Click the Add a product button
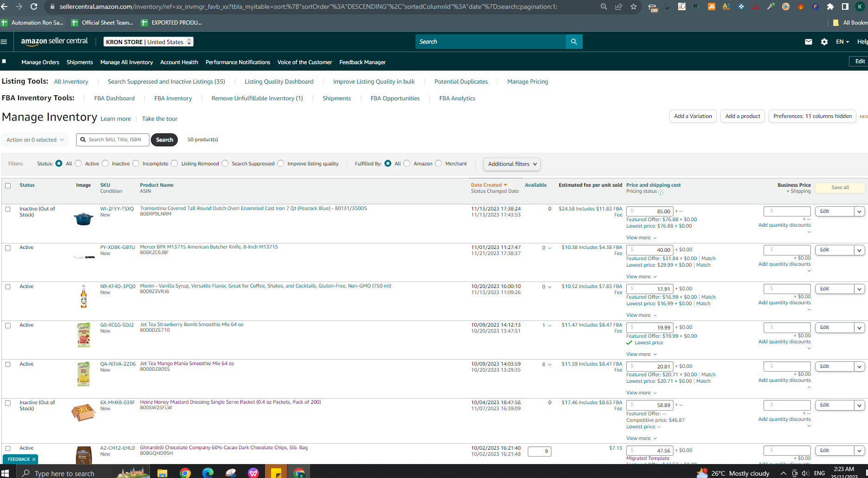 [x=743, y=116]
